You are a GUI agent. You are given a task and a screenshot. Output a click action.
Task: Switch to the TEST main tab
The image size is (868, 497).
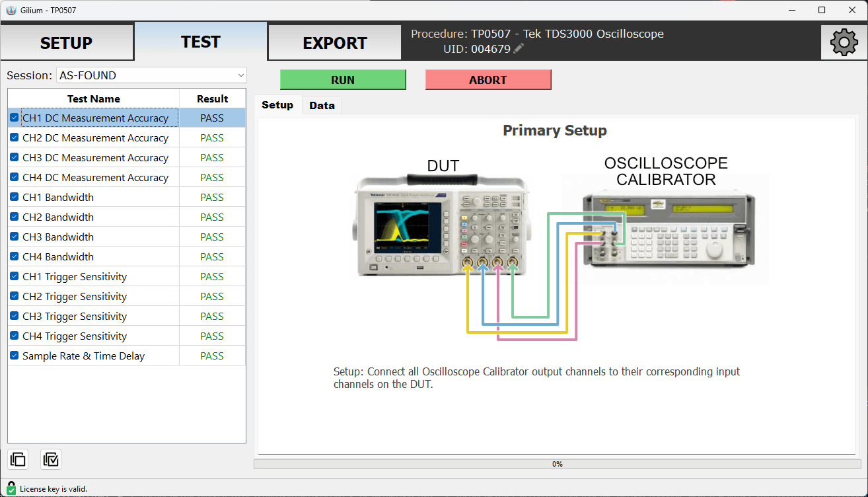[x=201, y=42]
